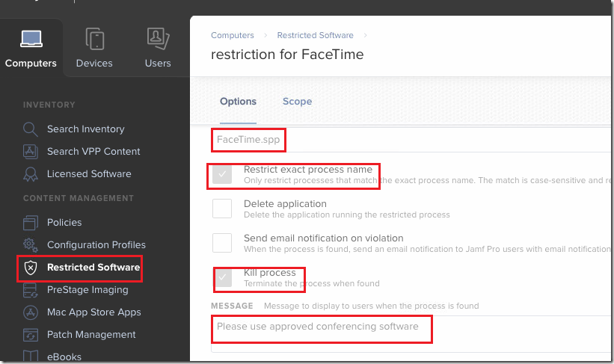The width and height of the screenshot is (614, 364).
Task: Click the Delete application label text
Action: coord(285,203)
